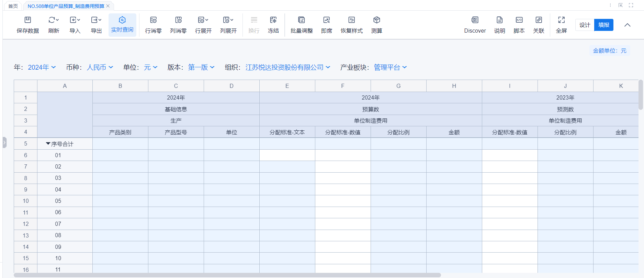The height and width of the screenshot is (278, 644).
Task: Switch to the 首页 tab
Action: pos(13,6)
